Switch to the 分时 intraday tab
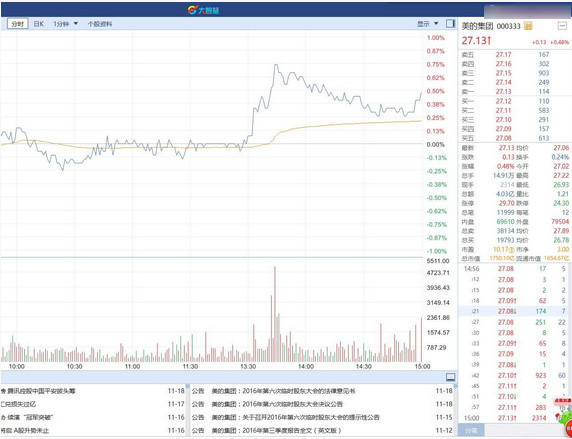 pos(18,24)
